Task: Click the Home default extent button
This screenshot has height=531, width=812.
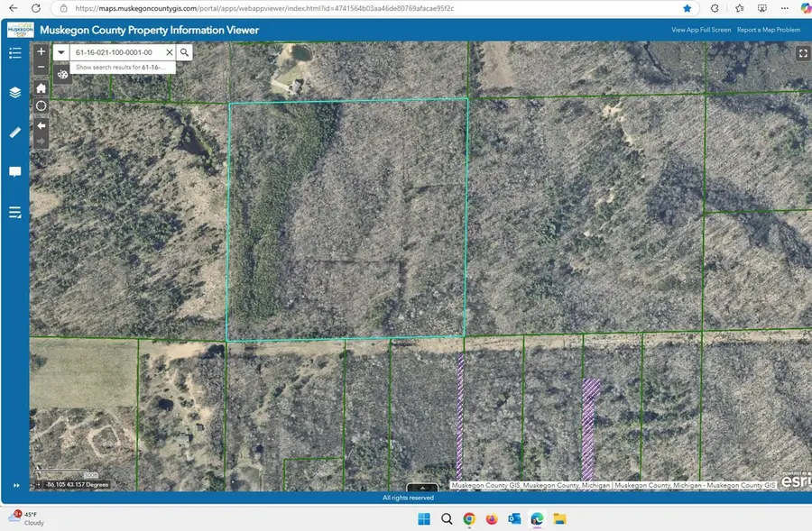Action: pyautogui.click(x=41, y=88)
